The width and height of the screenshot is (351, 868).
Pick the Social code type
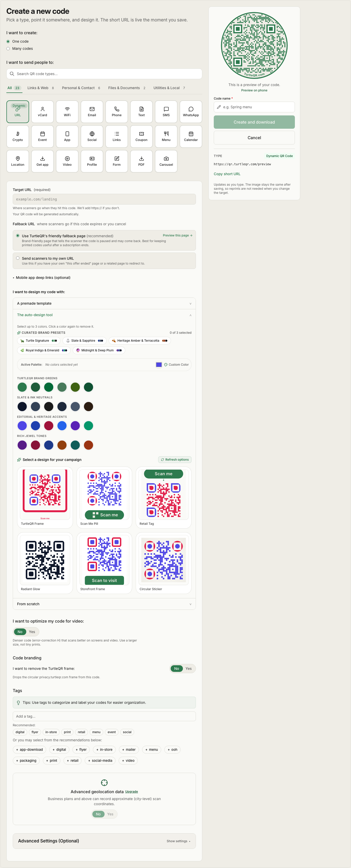pos(92,136)
